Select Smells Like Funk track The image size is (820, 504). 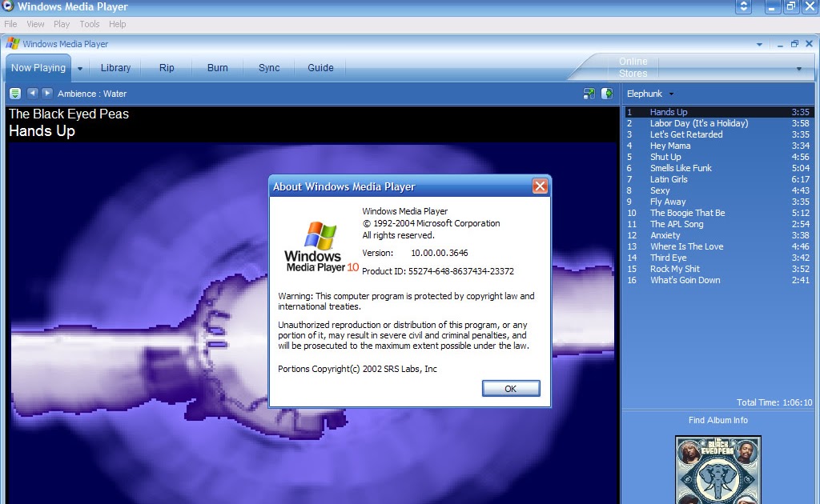pos(718,168)
